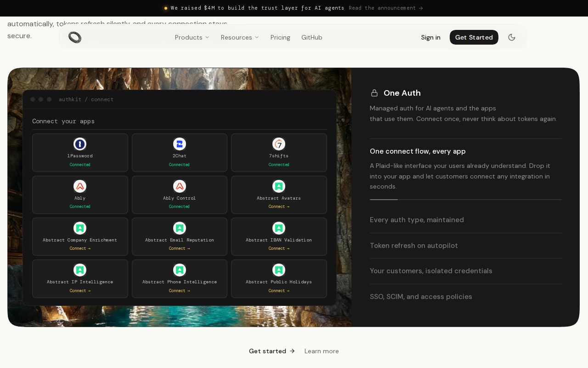Click the lock icon beside One Auth
The image size is (588, 368).
(374, 93)
